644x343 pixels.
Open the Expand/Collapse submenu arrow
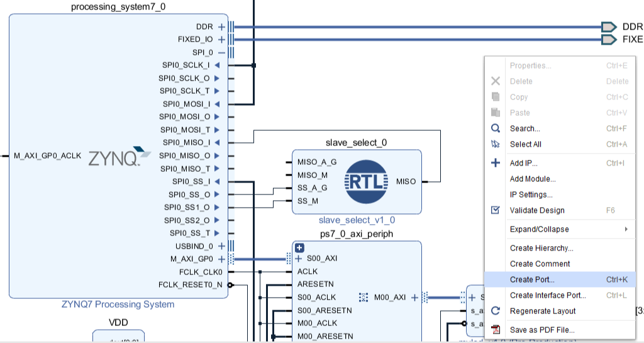[626, 229]
